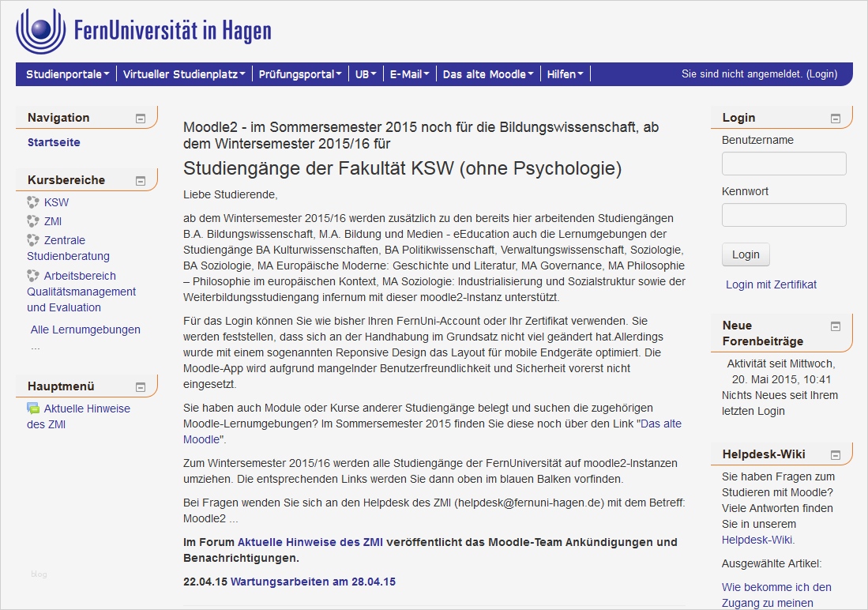The height and width of the screenshot is (610, 868).
Task: Open the Prüfungsportal dropdown menu
Action: (x=300, y=74)
